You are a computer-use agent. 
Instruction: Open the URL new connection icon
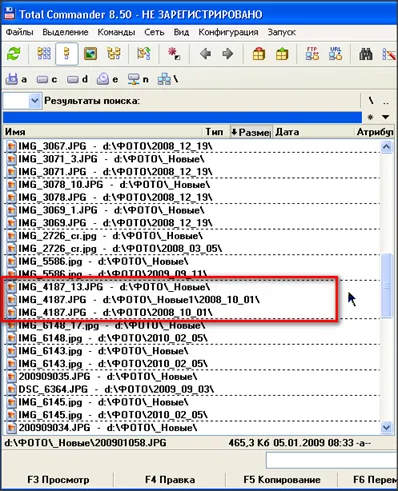click(335, 54)
